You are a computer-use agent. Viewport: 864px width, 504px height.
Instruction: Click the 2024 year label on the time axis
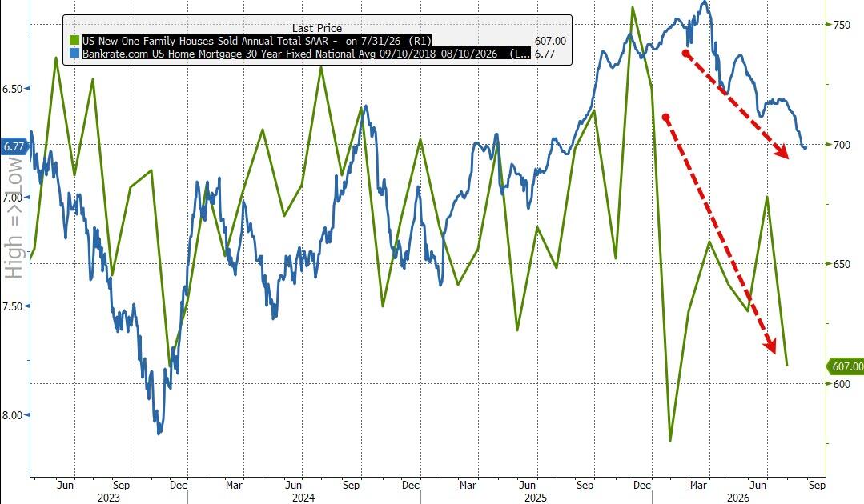pyautogui.click(x=303, y=498)
